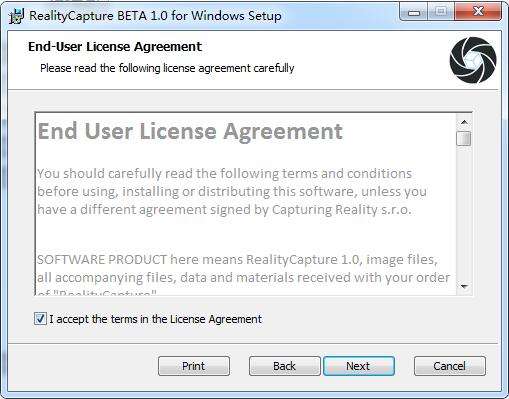Click the Next button
The width and height of the screenshot is (509, 399).
(x=359, y=366)
